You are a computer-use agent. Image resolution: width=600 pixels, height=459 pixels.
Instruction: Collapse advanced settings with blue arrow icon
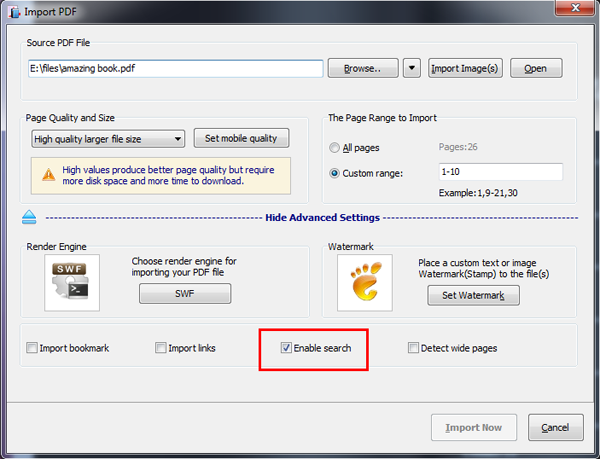pyautogui.click(x=29, y=217)
